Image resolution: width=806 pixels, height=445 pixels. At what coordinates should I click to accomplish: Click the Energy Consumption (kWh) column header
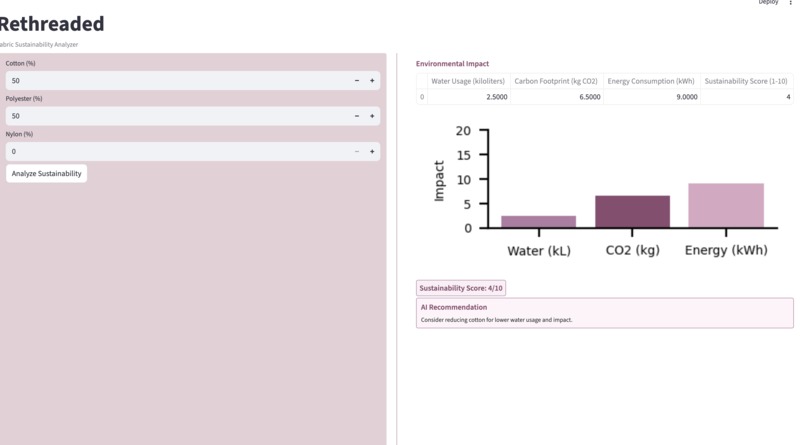pyautogui.click(x=651, y=81)
